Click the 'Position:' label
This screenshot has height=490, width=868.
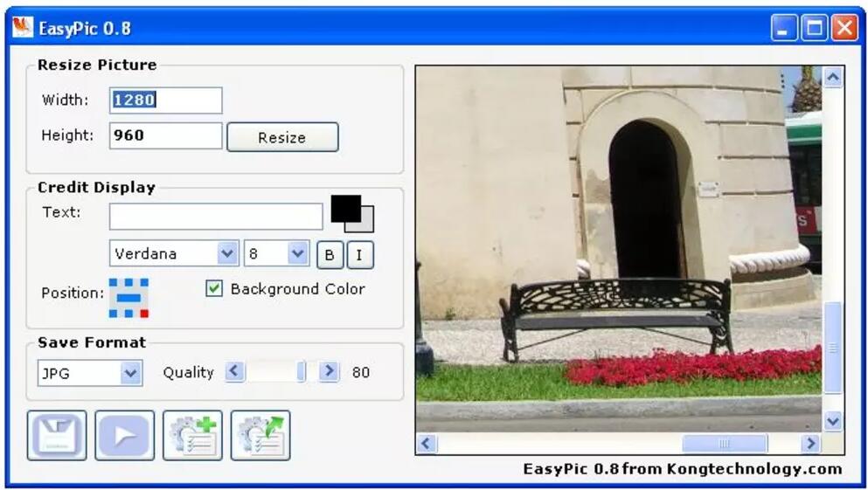click(x=73, y=293)
